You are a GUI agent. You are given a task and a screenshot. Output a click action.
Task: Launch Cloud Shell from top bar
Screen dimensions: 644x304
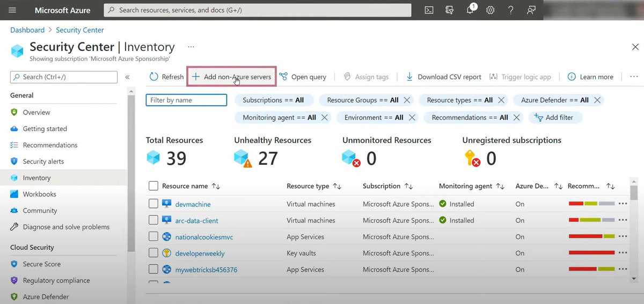(429, 10)
